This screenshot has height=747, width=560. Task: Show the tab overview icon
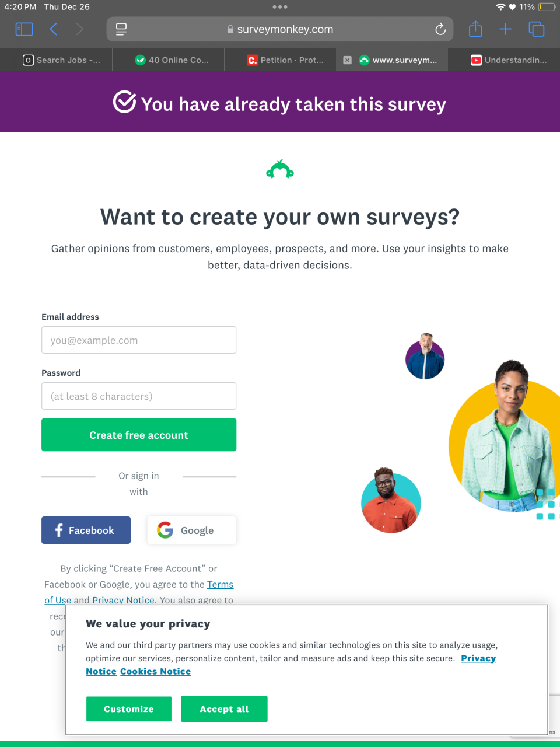[536, 29]
